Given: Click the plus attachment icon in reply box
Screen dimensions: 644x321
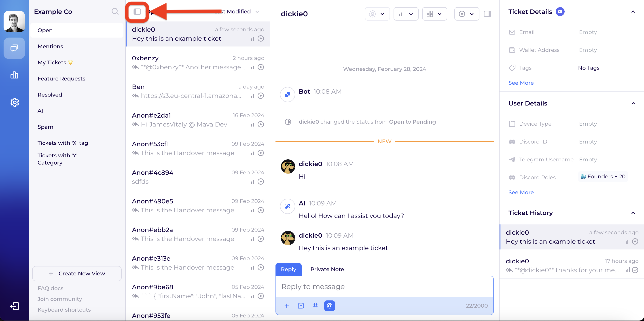Looking at the screenshot, I should tap(286, 306).
